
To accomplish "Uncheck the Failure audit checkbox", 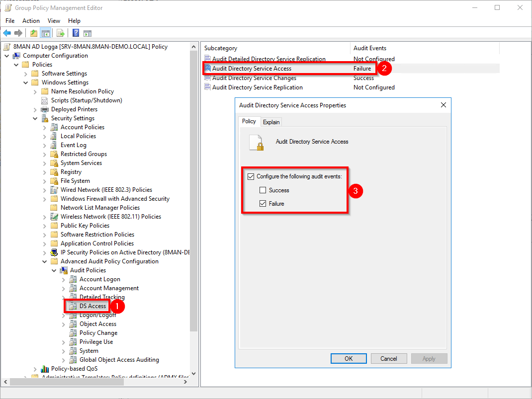I will pyautogui.click(x=263, y=204).
